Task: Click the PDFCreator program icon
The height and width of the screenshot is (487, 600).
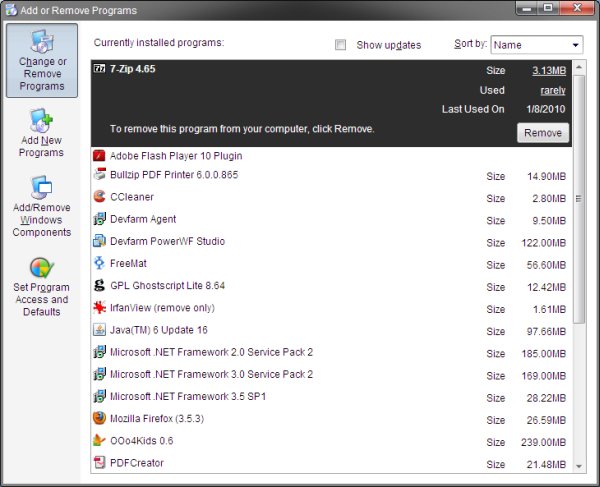Action: click(99, 462)
